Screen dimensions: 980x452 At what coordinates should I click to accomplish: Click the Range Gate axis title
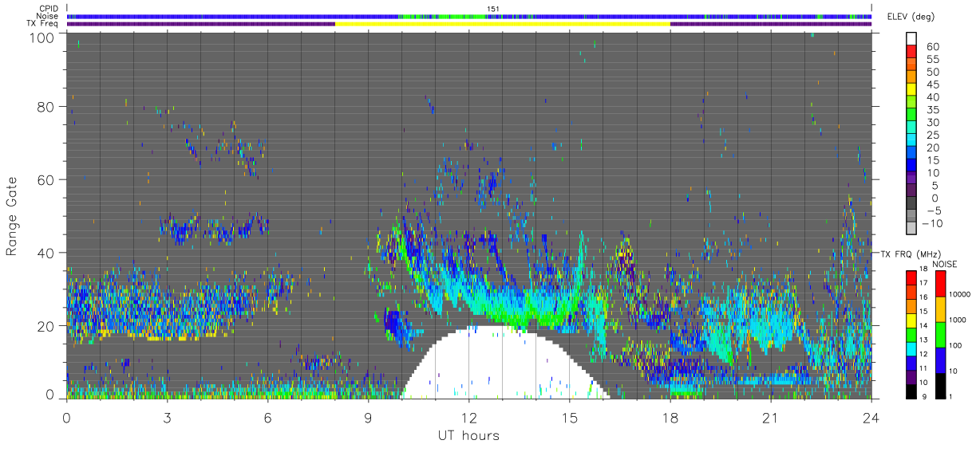point(12,215)
